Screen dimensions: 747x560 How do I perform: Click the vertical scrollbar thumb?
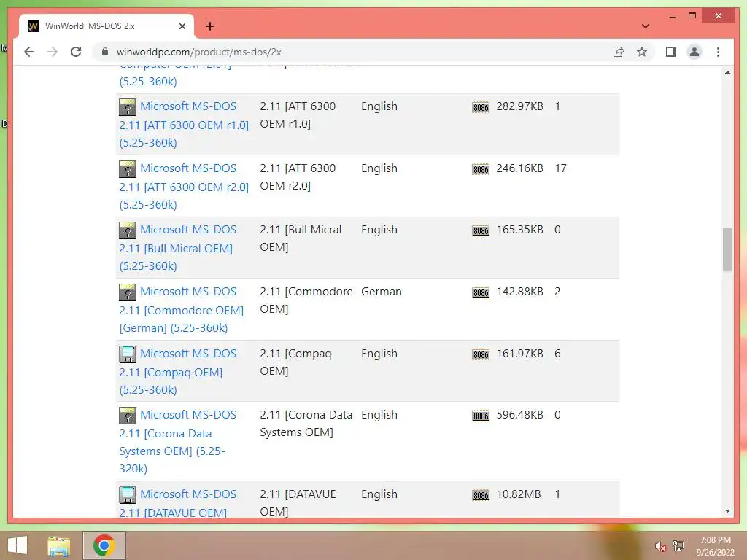pyautogui.click(x=727, y=249)
